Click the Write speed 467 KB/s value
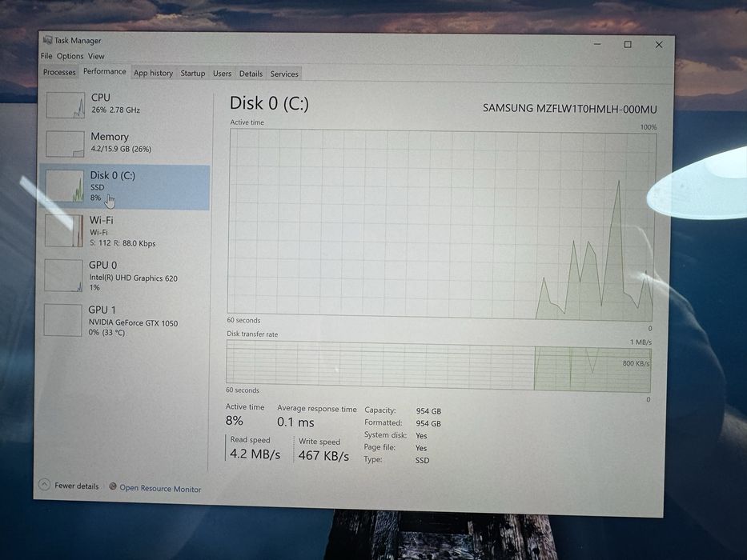This screenshot has width=747, height=560. pos(323,456)
